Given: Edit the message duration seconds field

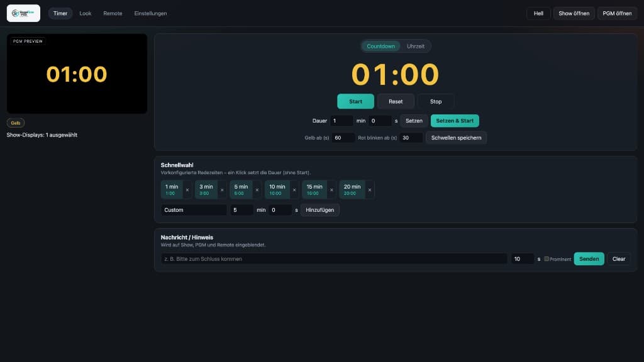Looking at the screenshot, I should point(523,258).
